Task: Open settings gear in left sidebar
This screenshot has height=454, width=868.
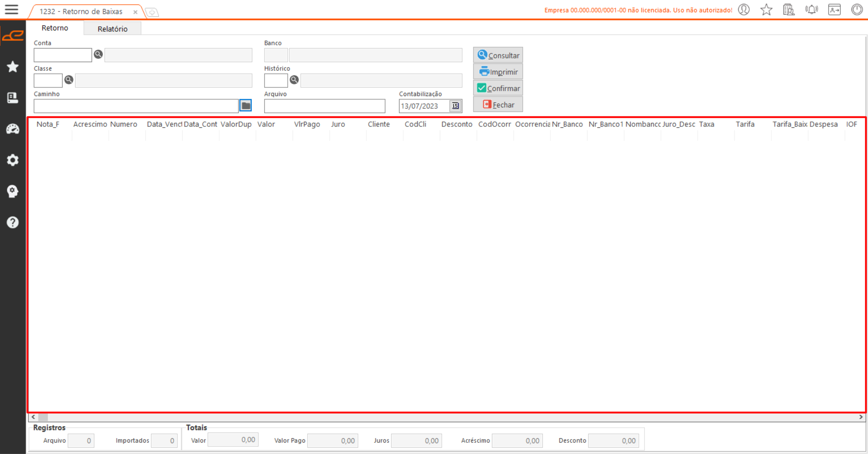Action: coord(13,160)
